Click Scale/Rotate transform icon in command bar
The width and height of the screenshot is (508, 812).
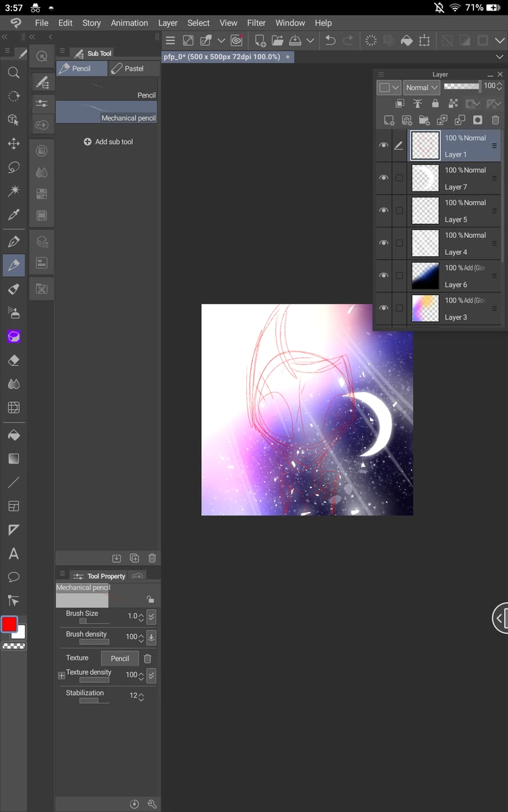pos(425,40)
